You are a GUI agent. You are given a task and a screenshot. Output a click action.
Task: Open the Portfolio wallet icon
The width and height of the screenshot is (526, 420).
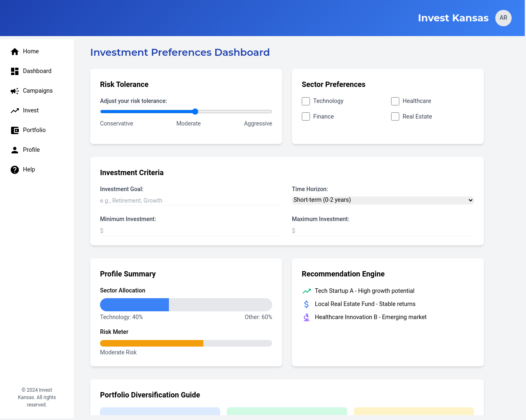(15, 130)
